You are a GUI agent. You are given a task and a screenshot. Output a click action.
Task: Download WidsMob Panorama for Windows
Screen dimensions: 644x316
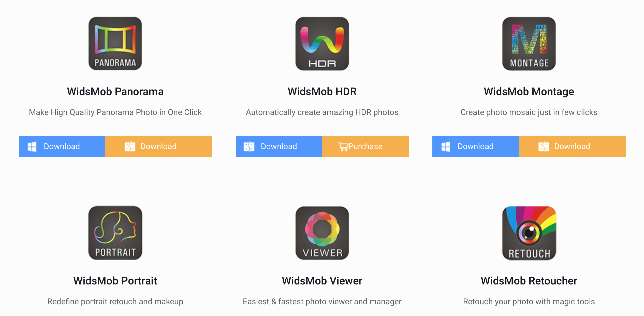coord(62,146)
